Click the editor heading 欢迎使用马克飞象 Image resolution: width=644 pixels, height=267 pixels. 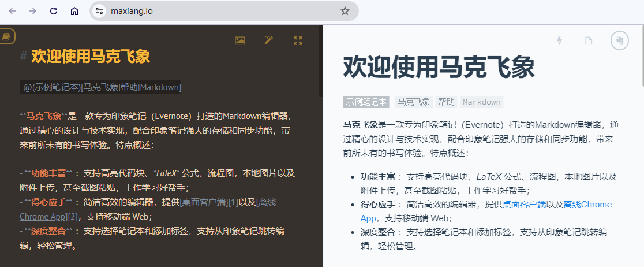tap(91, 56)
